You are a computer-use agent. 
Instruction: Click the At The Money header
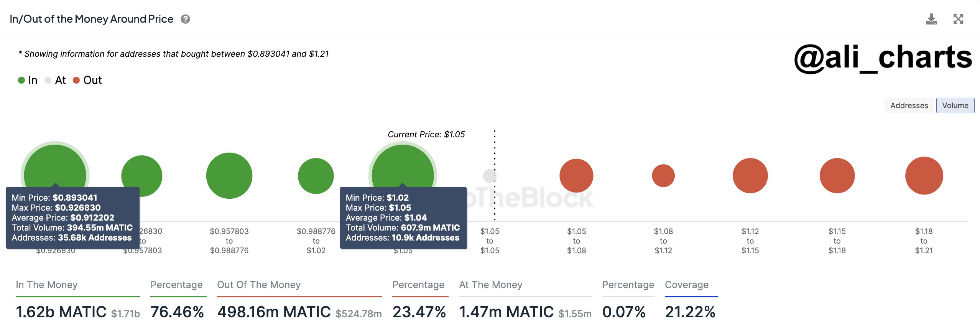click(491, 285)
